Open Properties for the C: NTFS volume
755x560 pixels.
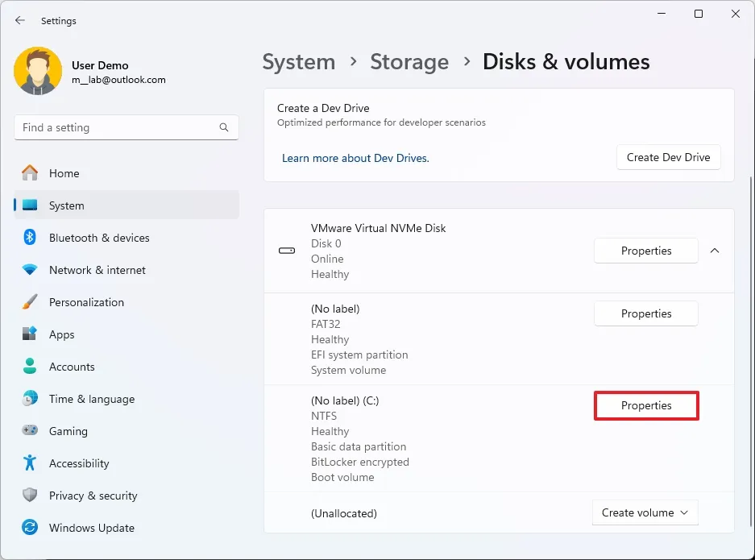pos(645,405)
